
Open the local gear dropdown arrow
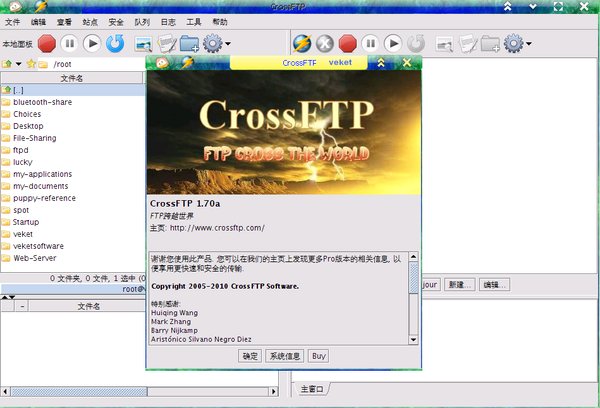[228, 44]
